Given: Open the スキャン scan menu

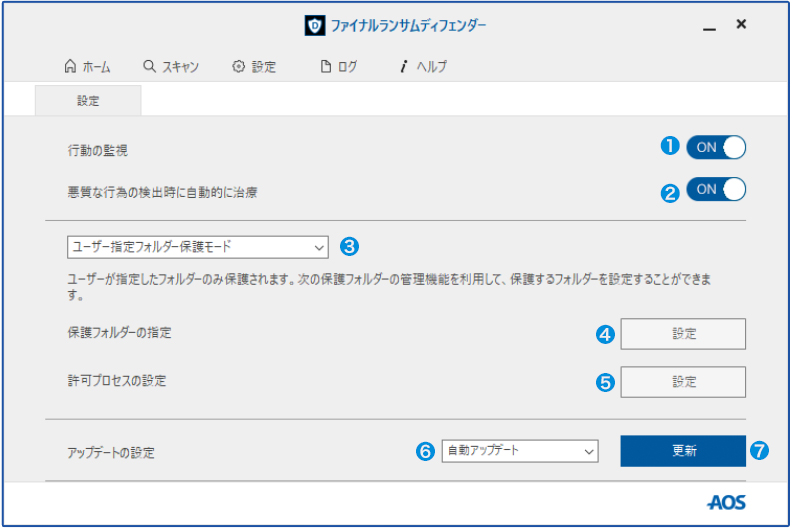Looking at the screenshot, I should click(x=171, y=67).
